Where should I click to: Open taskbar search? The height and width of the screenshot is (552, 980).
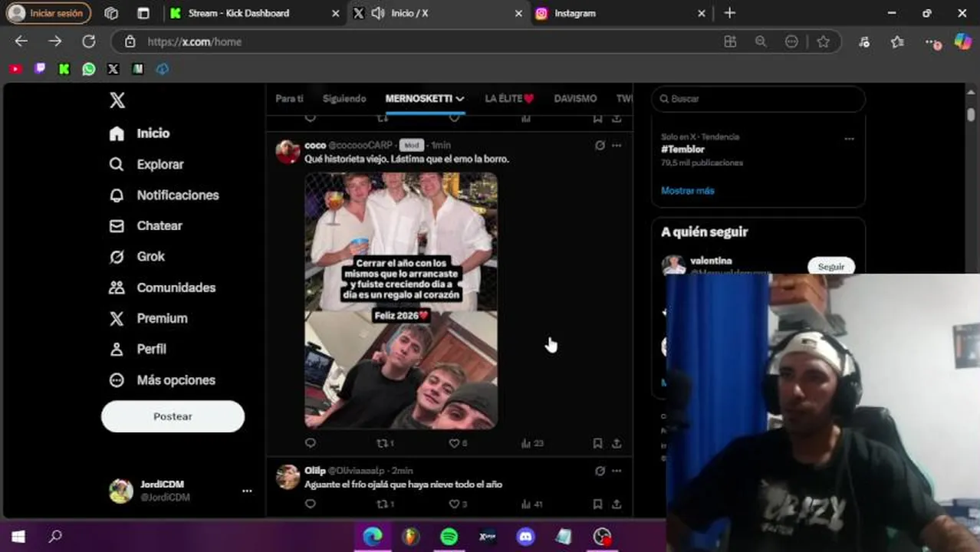coord(55,537)
